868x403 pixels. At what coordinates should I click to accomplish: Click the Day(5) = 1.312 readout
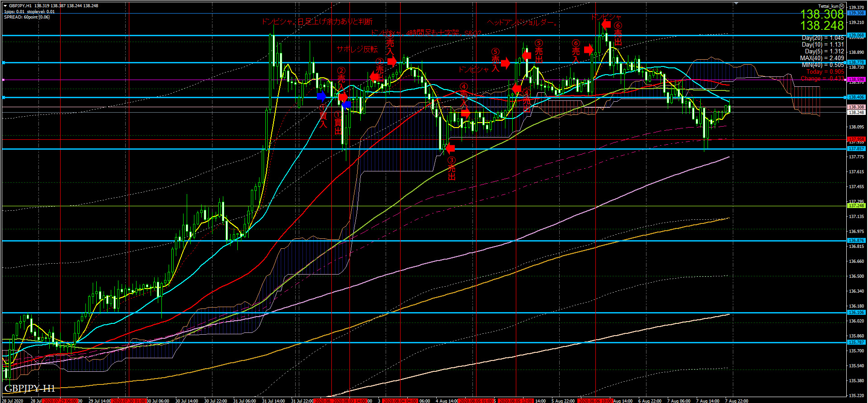coord(825,52)
